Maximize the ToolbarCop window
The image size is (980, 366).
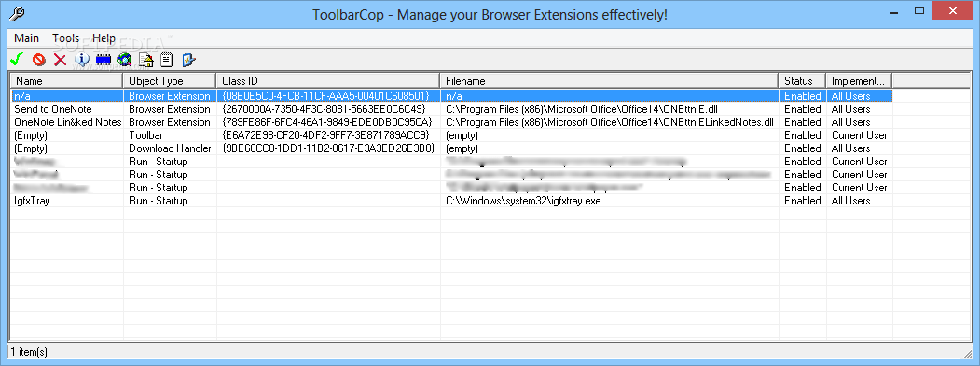tap(918, 10)
